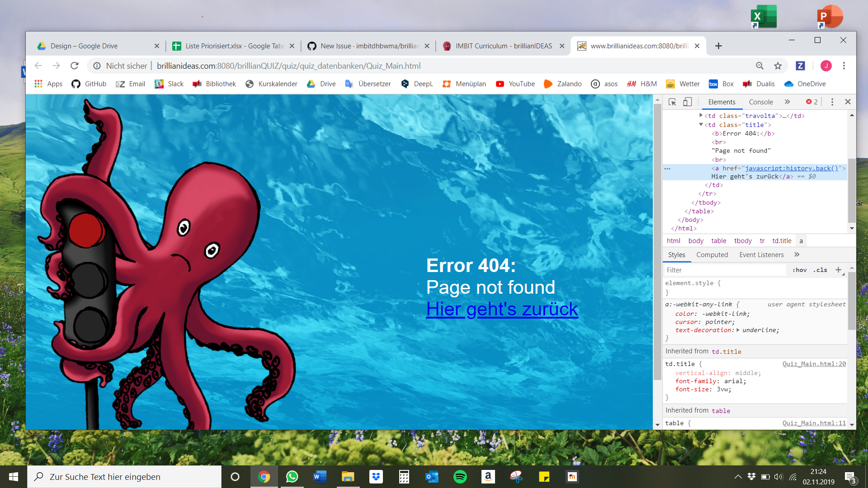Screen dimensions: 868x488
Task: Open the Spotify taskbar icon
Action: (x=460, y=477)
